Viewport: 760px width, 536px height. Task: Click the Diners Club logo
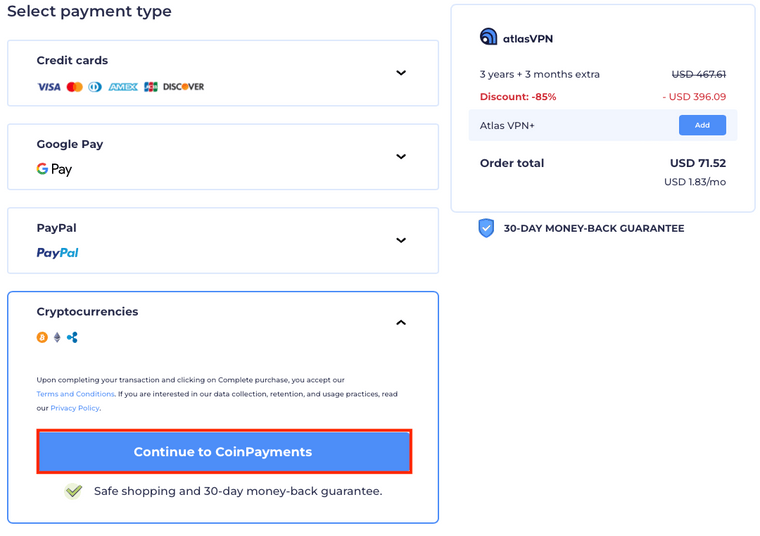point(95,87)
